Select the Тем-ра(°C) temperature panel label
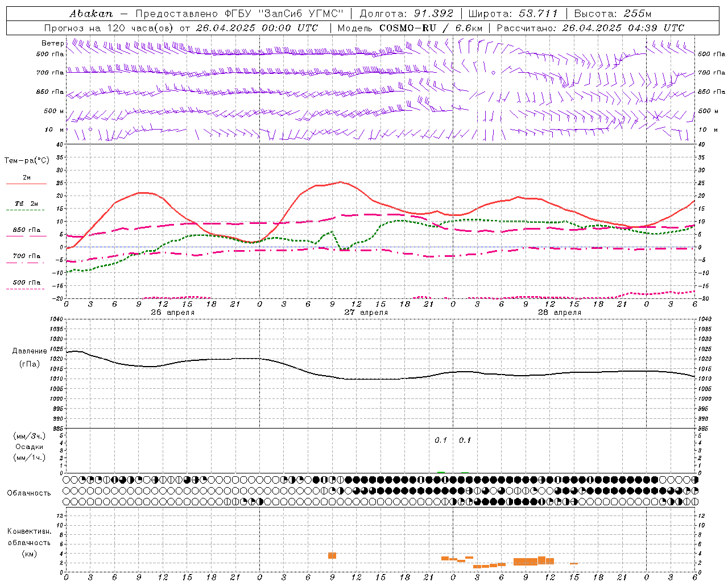This screenshot has height=582, width=728. tap(27, 161)
